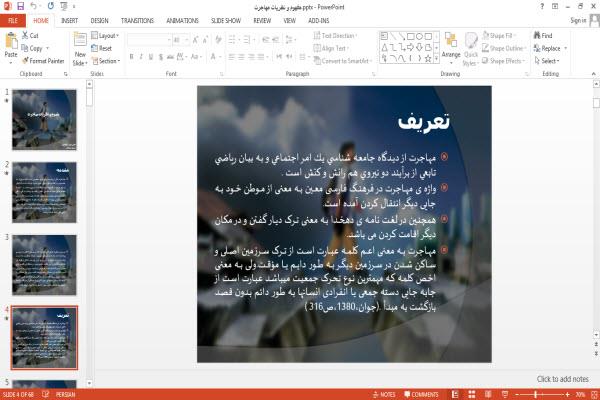
Task: Toggle Bold formatting
Action: tap(131, 57)
